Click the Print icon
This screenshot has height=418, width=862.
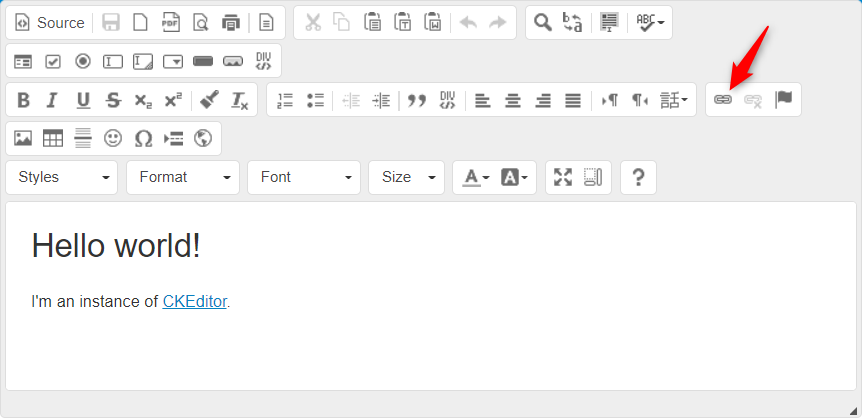coord(230,23)
